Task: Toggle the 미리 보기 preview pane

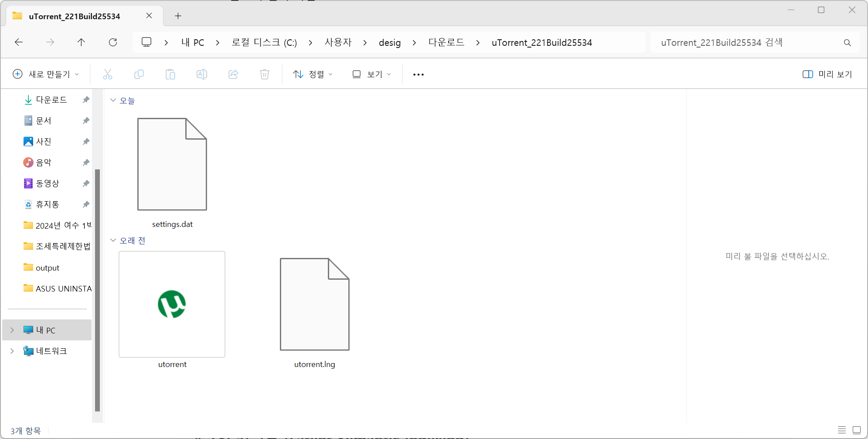Action: tap(827, 74)
